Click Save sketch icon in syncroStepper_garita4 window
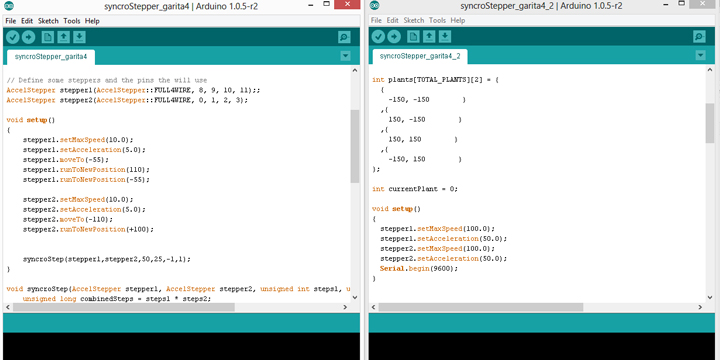The image size is (720, 360). click(79, 37)
